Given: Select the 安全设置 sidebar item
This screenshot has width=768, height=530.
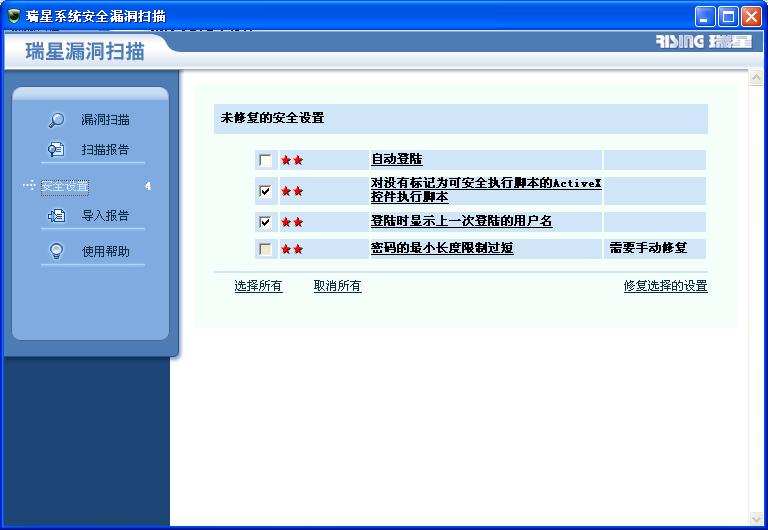Looking at the screenshot, I should click(x=65, y=187).
